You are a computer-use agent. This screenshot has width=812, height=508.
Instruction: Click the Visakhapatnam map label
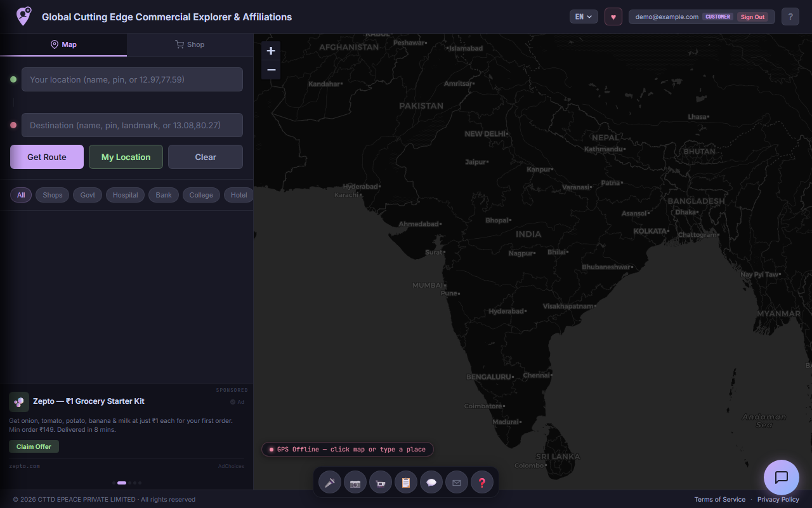(x=568, y=306)
